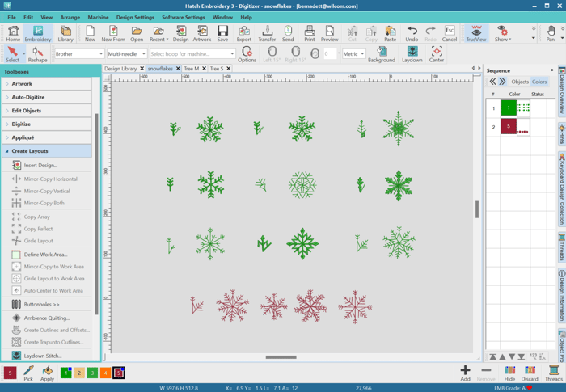Switch to the Tree M tab
This screenshot has width=566, height=392.
pos(192,69)
